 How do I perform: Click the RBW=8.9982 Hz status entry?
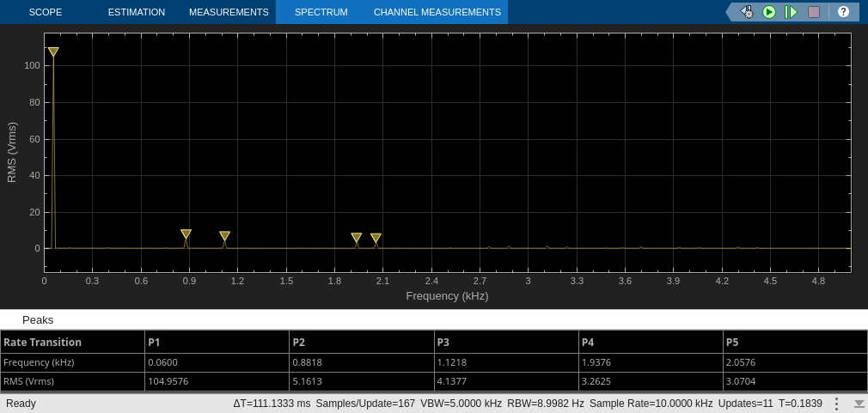pos(546,404)
